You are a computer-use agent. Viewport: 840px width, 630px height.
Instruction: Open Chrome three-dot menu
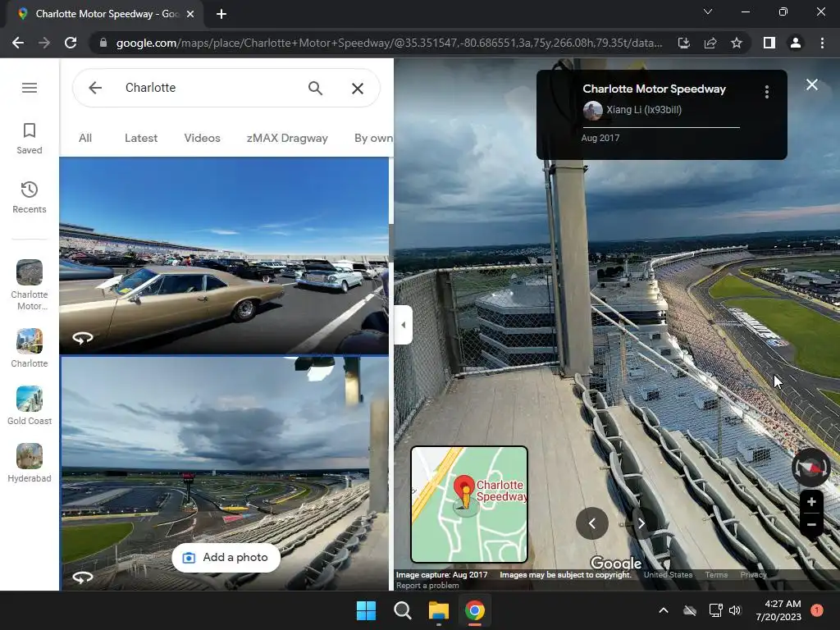tap(822, 43)
